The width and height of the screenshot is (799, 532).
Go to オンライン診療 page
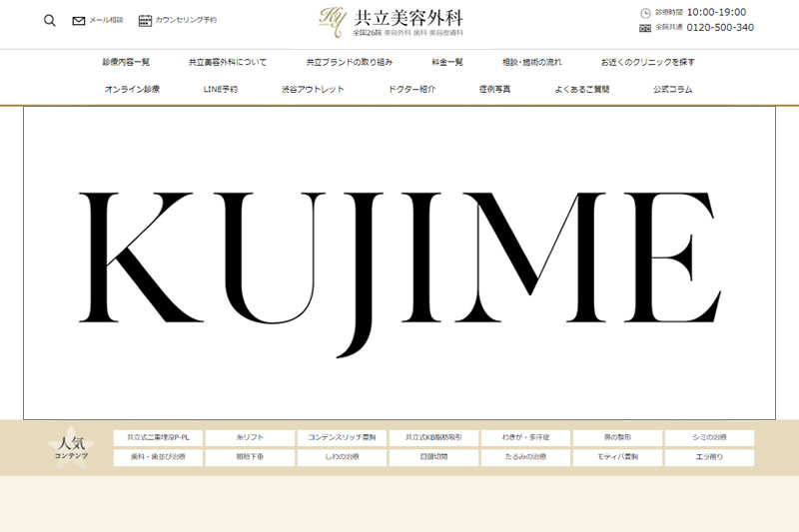tap(132, 89)
